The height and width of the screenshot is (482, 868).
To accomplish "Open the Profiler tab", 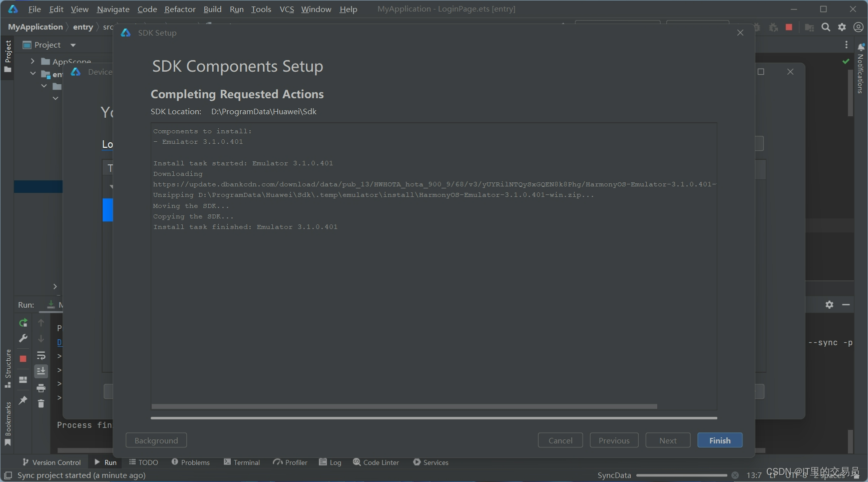I will (x=290, y=462).
